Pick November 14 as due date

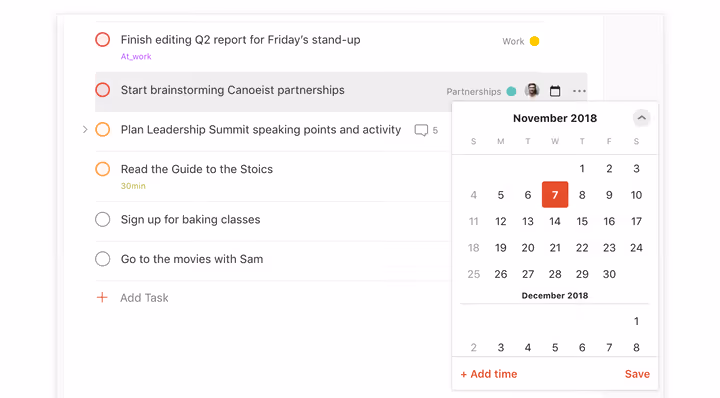pos(555,221)
